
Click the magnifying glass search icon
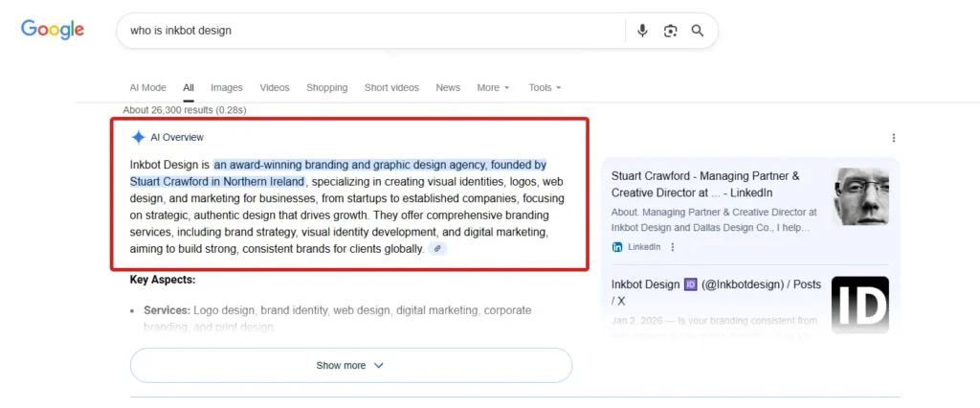coord(698,31)
